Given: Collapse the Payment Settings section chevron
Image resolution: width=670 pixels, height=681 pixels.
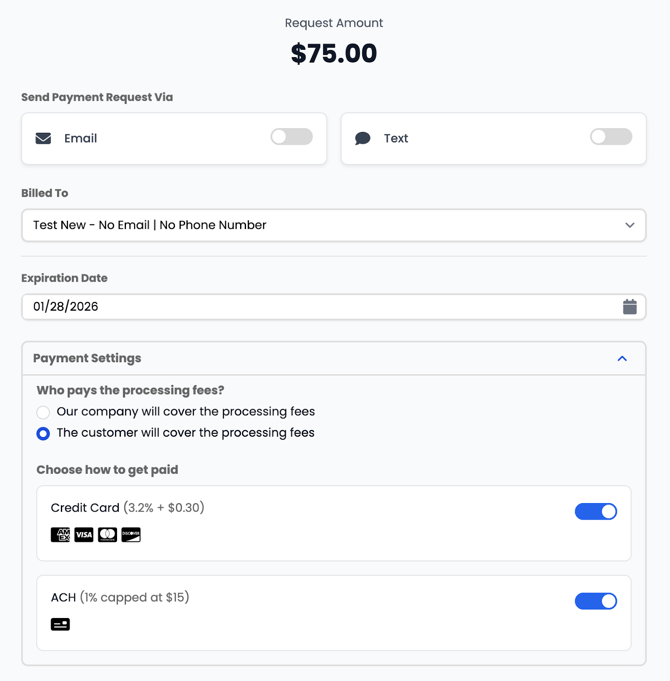Looking at the screenshot, I should pos(622,358).
